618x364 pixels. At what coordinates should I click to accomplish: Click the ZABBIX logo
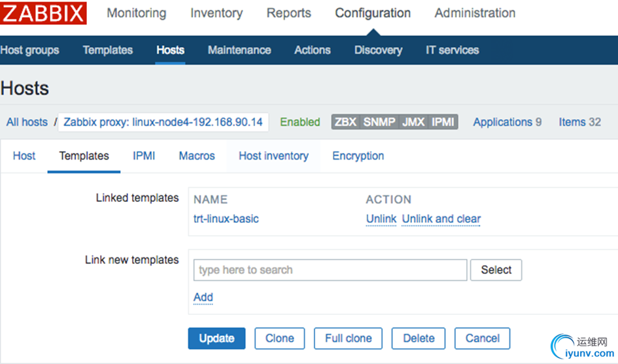pyautogui.click(x=43, y=13)
